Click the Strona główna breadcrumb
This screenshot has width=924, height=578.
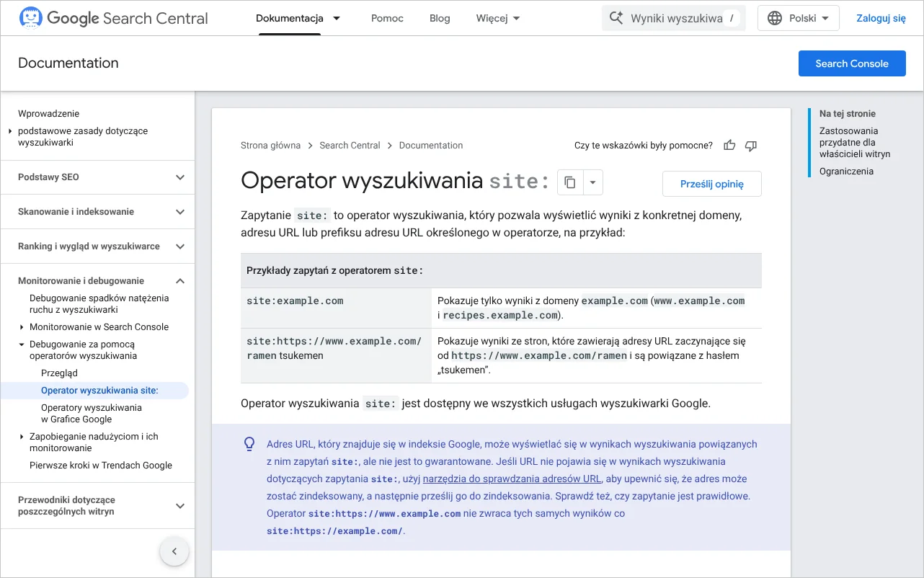point(270,146)
